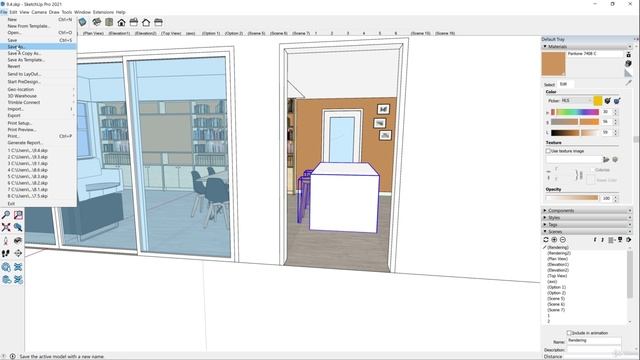
Task: Click Send to LayOut menu item
Action: [x=39, y=74]
